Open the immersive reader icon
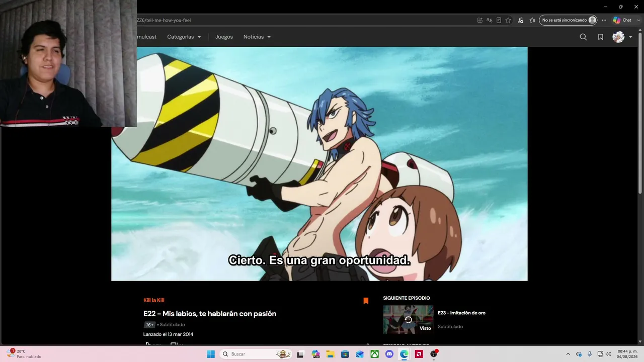This screenshot has height=362, width=644. pyautogui.click(x=499, y=20)
